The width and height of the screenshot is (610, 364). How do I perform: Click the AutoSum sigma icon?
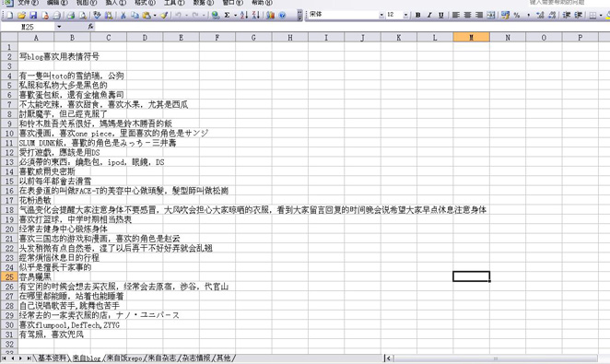point(227,16)
